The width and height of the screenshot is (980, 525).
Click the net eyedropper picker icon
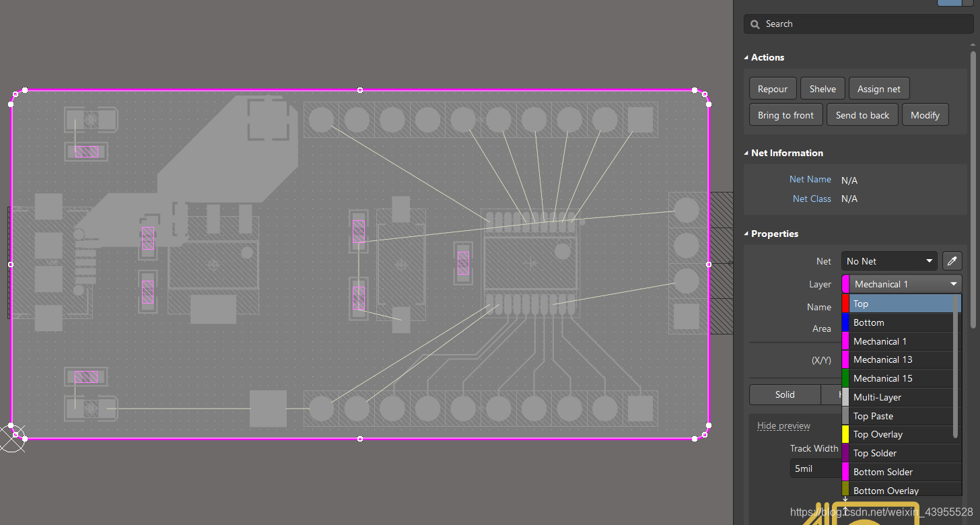coord(952,261)
